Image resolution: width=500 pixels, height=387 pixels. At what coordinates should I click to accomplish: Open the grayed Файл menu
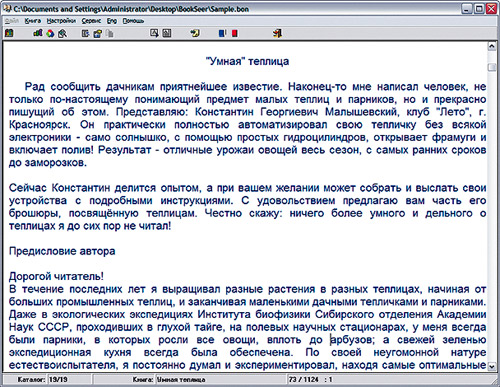[12, 21]
